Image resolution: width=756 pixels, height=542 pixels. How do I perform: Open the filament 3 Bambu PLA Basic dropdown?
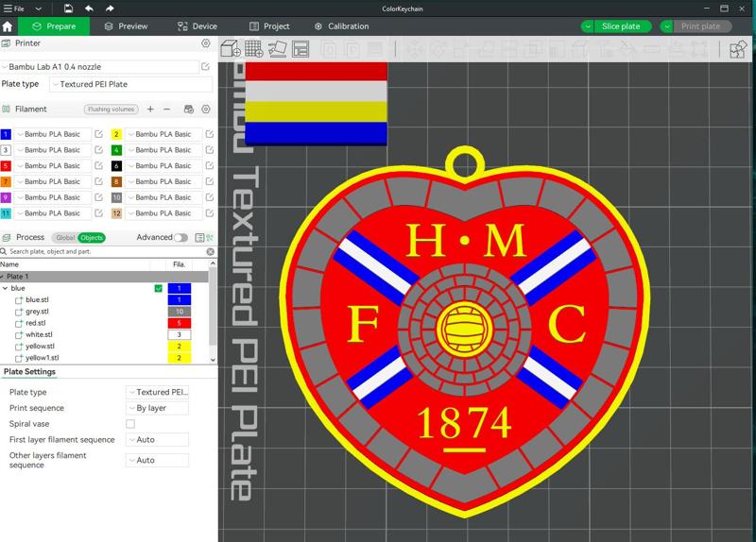tap(52, 150)
